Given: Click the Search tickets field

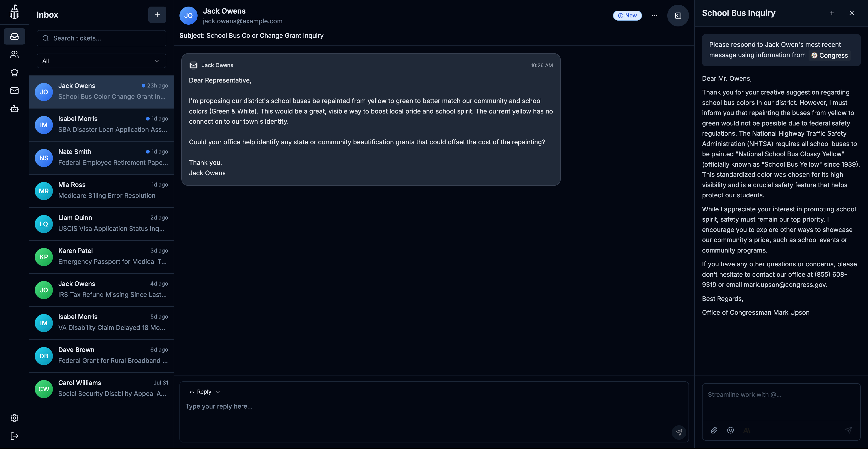Looking at the screenshot, I should click(101, 38).
